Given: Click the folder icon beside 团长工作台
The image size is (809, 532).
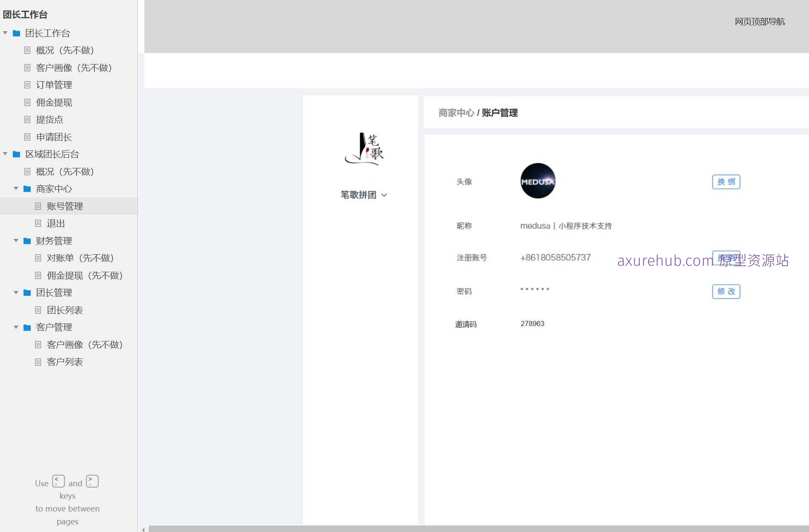Looking at the screenshot, I should (16, 33).
